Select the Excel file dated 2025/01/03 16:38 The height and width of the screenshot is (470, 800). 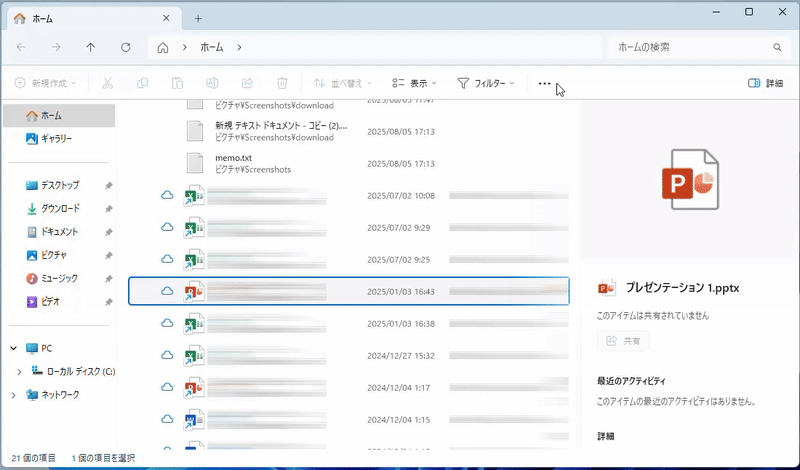click(x=349, y=324)
